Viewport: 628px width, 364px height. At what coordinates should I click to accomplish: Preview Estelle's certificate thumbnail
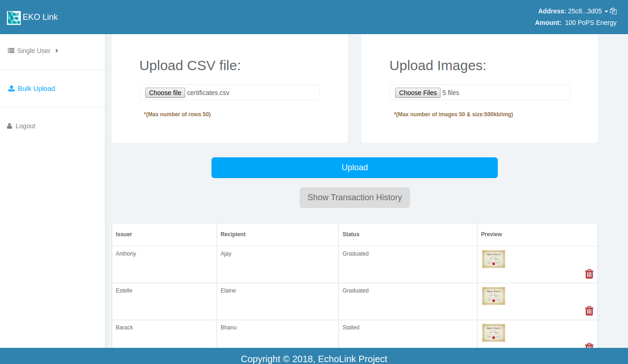494,296
